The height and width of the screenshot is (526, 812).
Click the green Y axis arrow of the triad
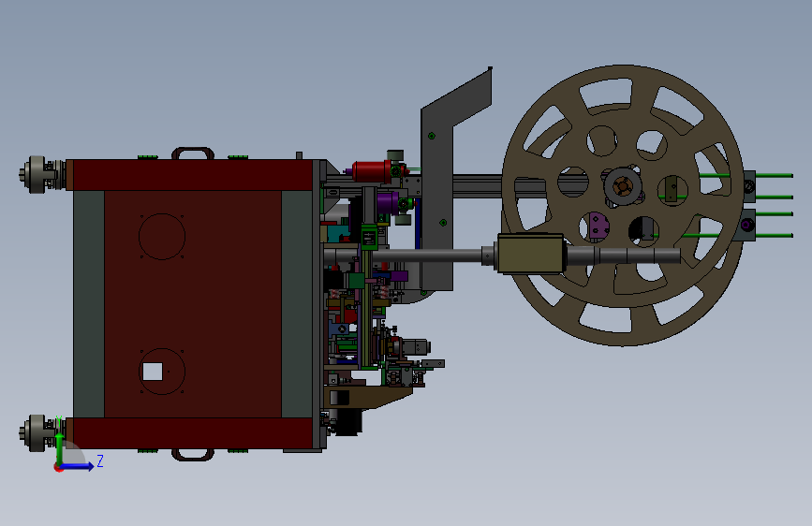tap(59, 448)
